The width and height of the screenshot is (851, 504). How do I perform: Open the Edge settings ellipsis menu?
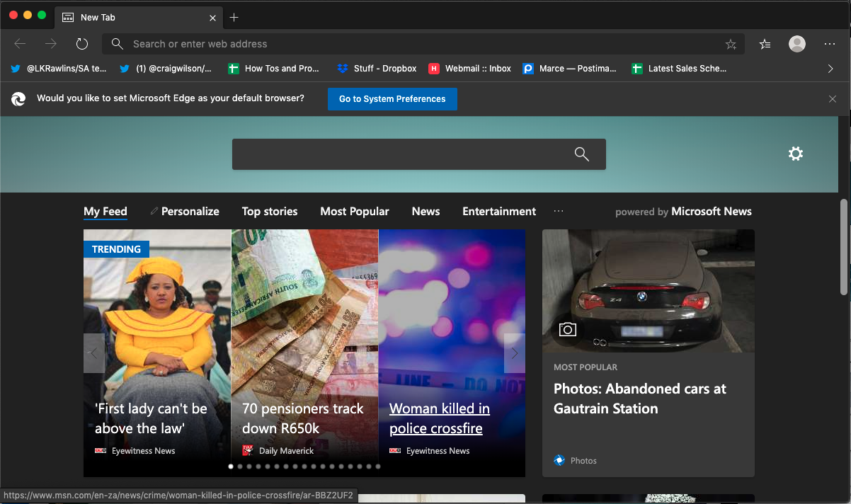click(830, 44)
